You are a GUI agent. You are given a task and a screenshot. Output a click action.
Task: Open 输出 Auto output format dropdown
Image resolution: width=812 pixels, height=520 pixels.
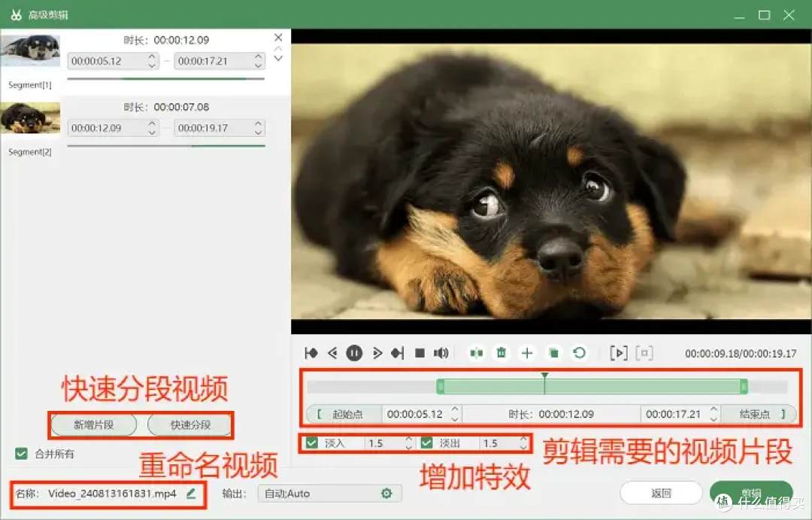329,493
